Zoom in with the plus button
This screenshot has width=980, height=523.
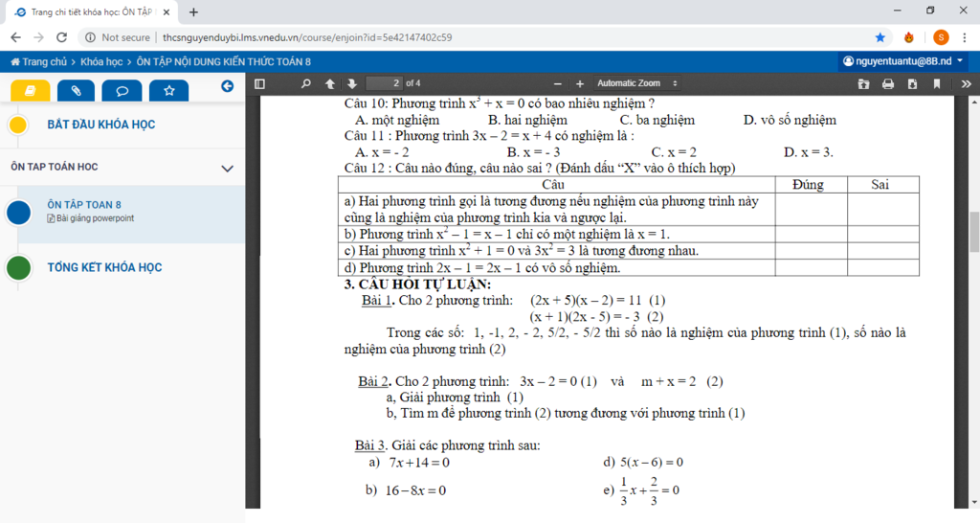point(579,83)
